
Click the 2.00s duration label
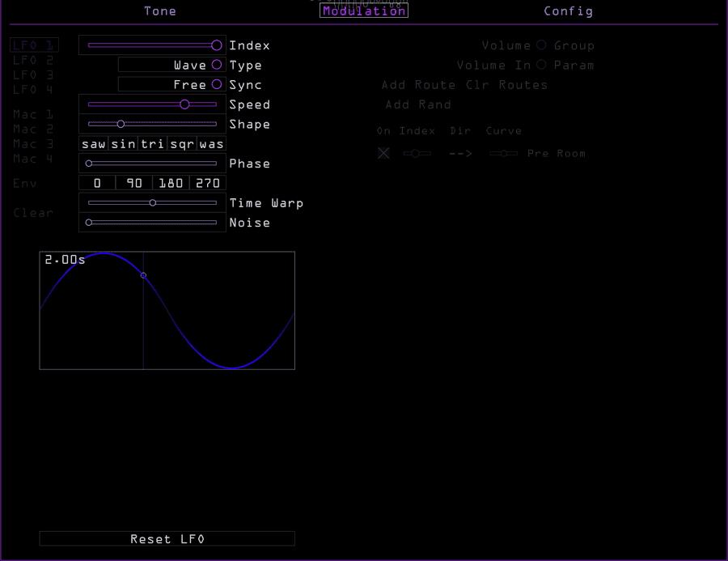point(65,260)
